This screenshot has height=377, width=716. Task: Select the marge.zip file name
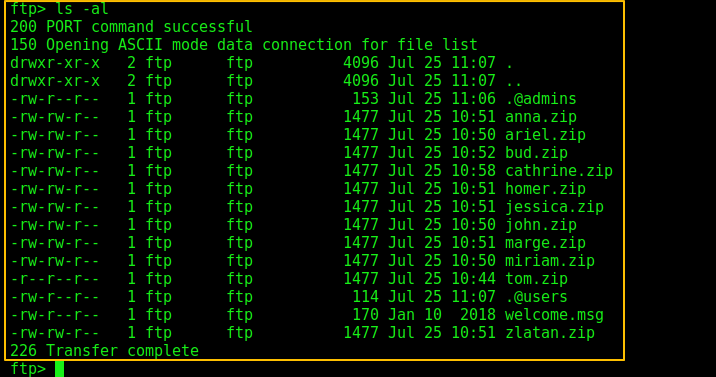545,243
